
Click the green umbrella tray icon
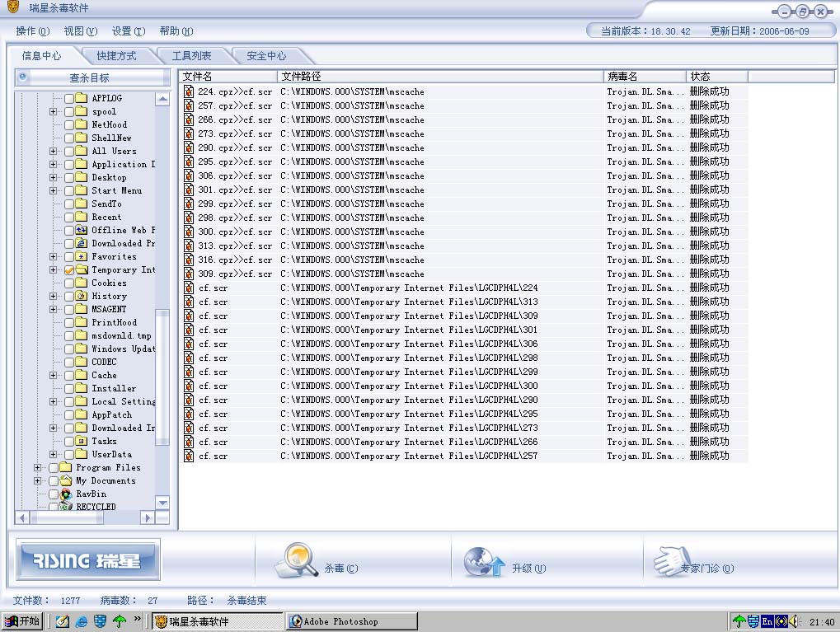pos(739,621)
